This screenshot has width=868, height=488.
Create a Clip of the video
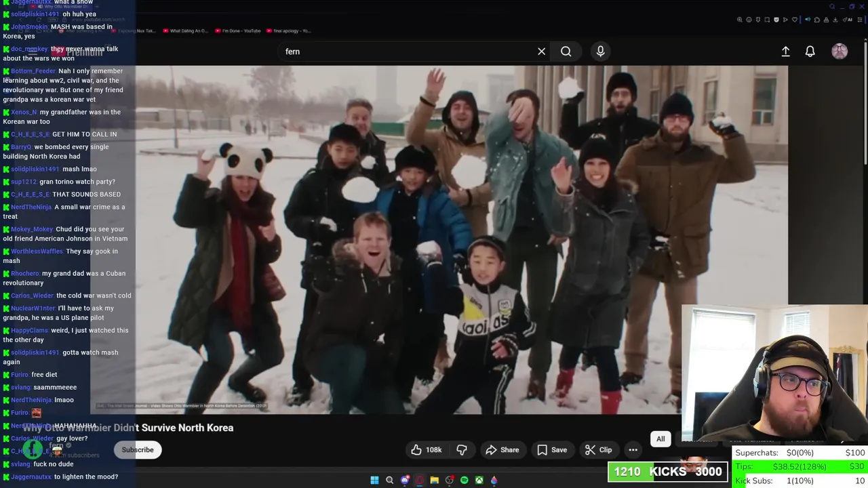click(x=598, y=450)
